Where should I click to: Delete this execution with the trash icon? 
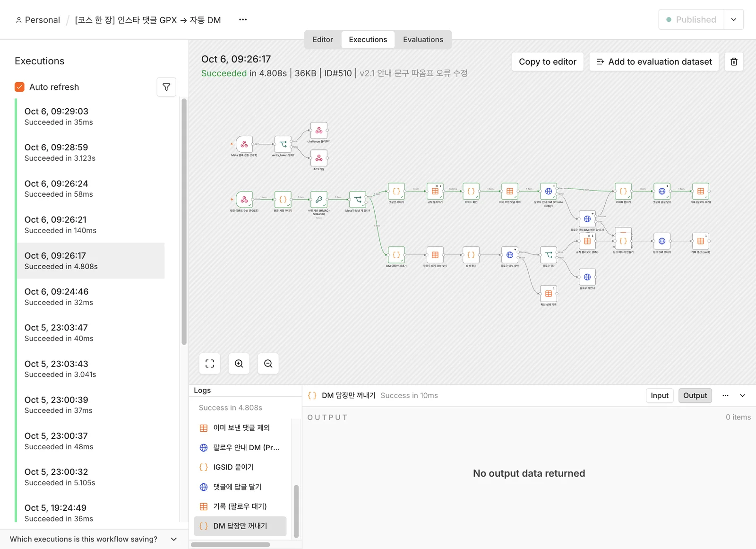point(734,61)
